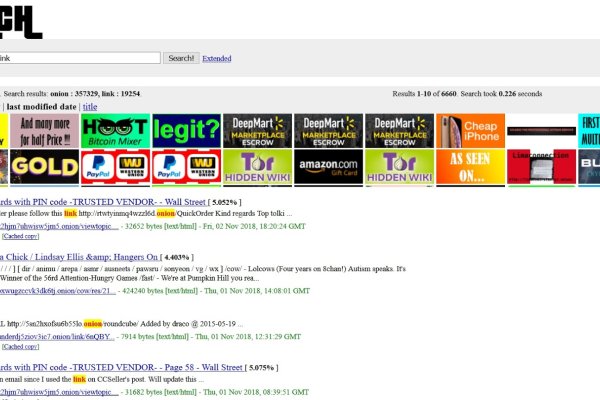This screenshot has width=600, height=400.
Task: Click the partially visible 'FIRST MULTI' banner
Action: [x=589, y=130]
